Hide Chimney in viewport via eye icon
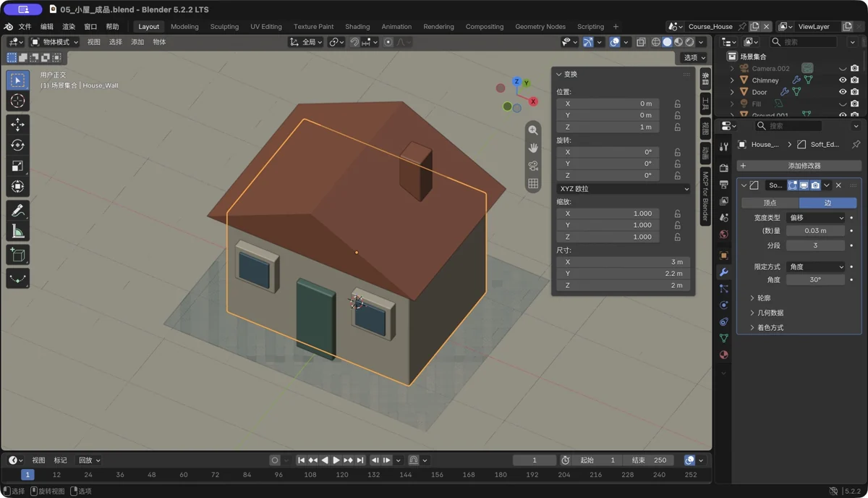This screenshot has width=868, height=498. pos(843,80)
